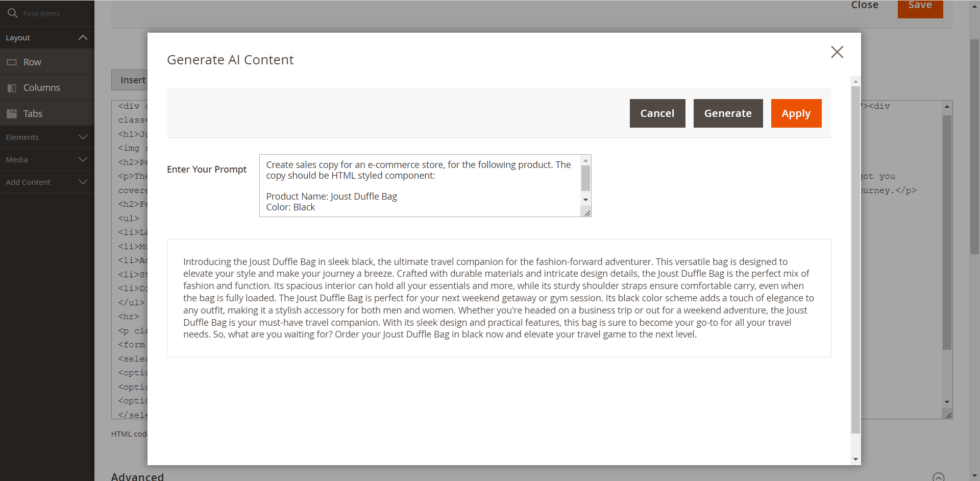Click the modal's scroll down arrow
Image resolution: width=980 pixels, height=481 pixels.
[855, 459]
